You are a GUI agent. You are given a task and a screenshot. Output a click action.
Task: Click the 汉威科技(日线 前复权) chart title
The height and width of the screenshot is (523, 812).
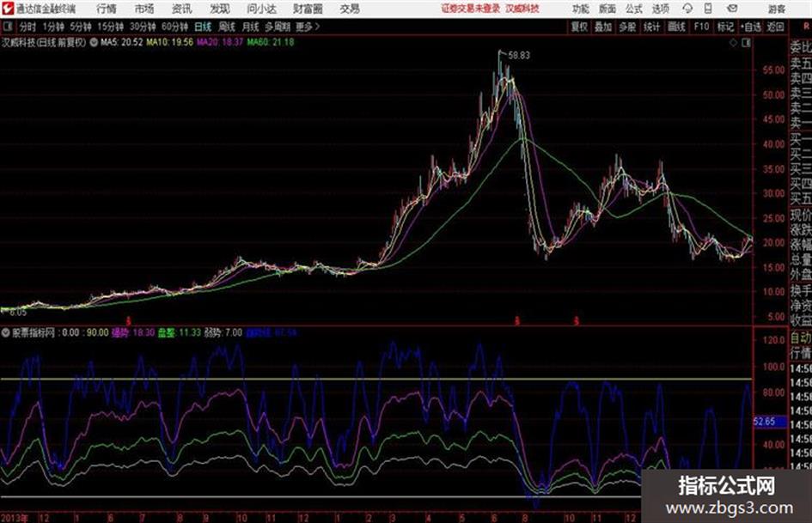44,42
